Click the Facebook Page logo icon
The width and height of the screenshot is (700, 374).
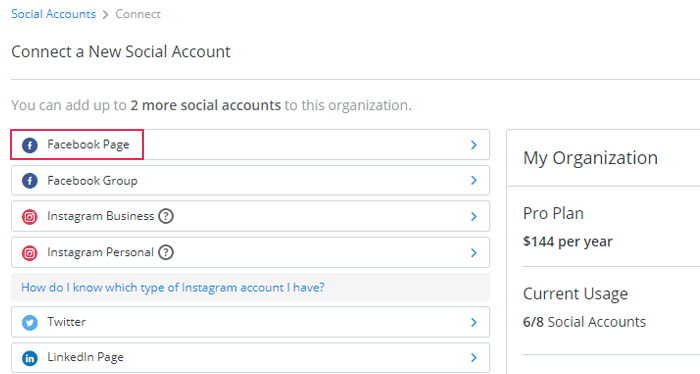point(30,145)
